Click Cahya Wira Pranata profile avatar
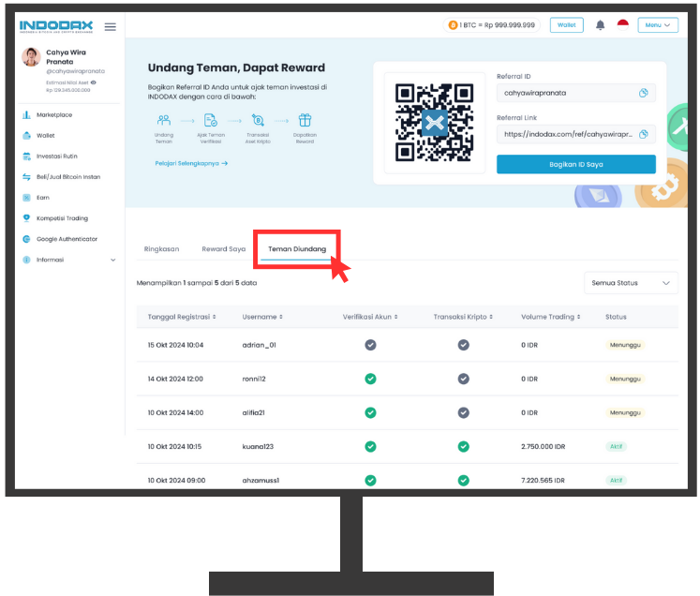The image size is (700, 596). 31,57
